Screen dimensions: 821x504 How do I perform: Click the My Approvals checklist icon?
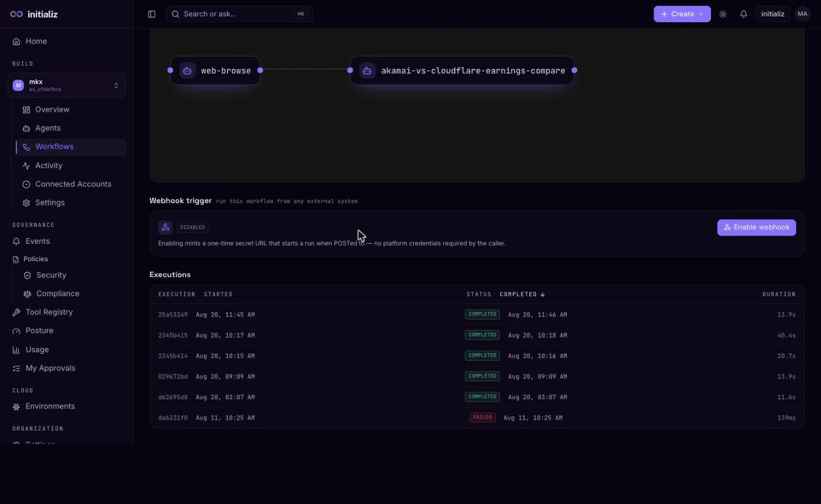tap(16, 368)
